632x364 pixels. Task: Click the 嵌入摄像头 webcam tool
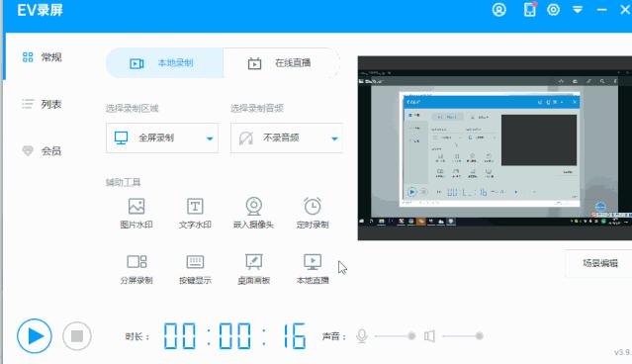click(x=253, y=214)
